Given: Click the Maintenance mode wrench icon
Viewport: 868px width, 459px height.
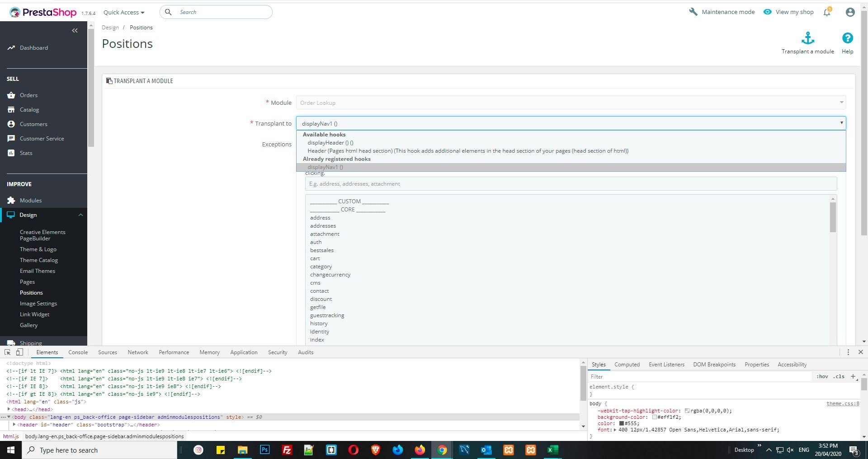Looking at the screenshot, I should [693, 12].
